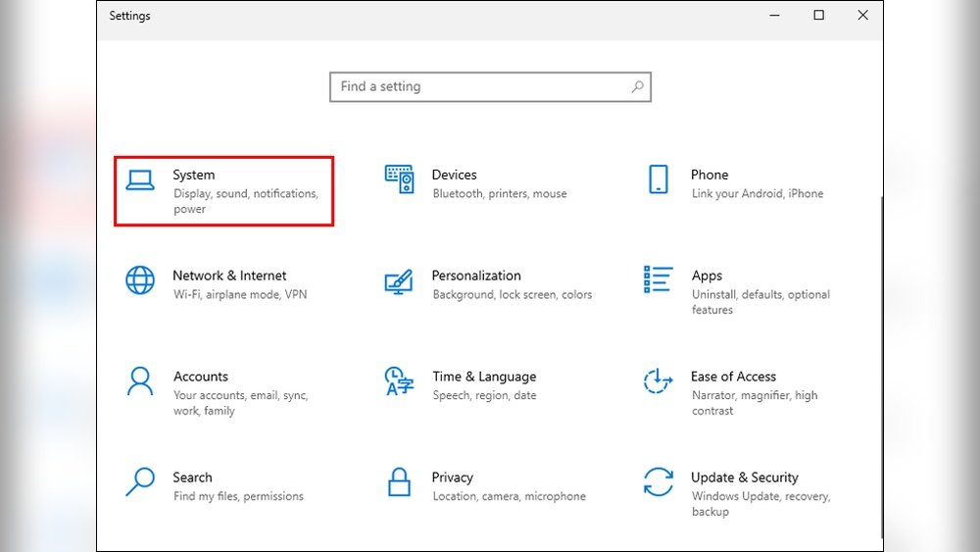The image size is (980, 552).
Task: Minimize the Settings window
Action: (774, 16)
